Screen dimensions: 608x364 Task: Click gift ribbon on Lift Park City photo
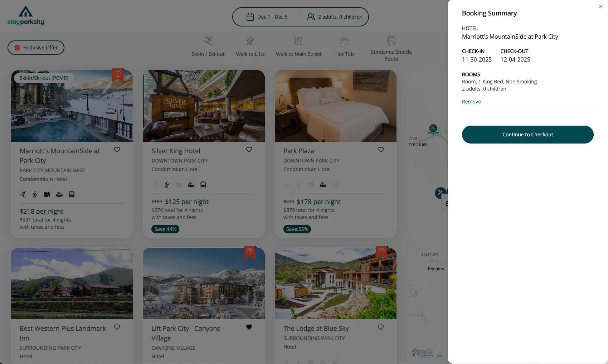click(250, 252)
